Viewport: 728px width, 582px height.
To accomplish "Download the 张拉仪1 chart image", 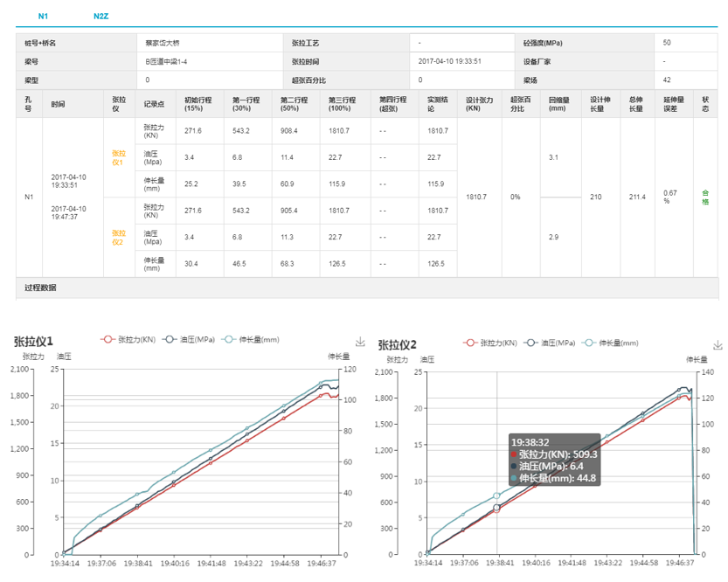I will click(x=360, y=342).
